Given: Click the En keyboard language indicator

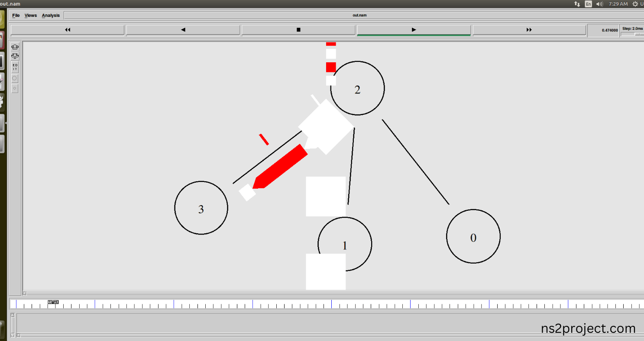Looking at the screenshot, I should coord(588,4).
